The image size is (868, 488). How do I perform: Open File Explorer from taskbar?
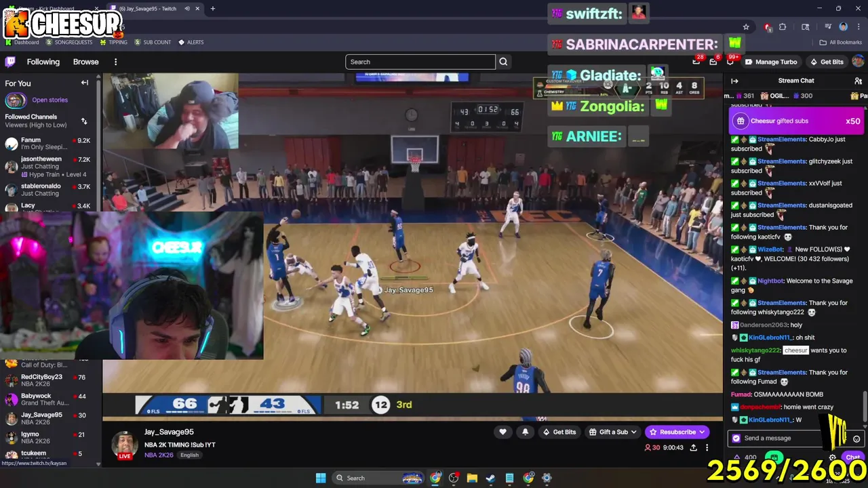472,478
